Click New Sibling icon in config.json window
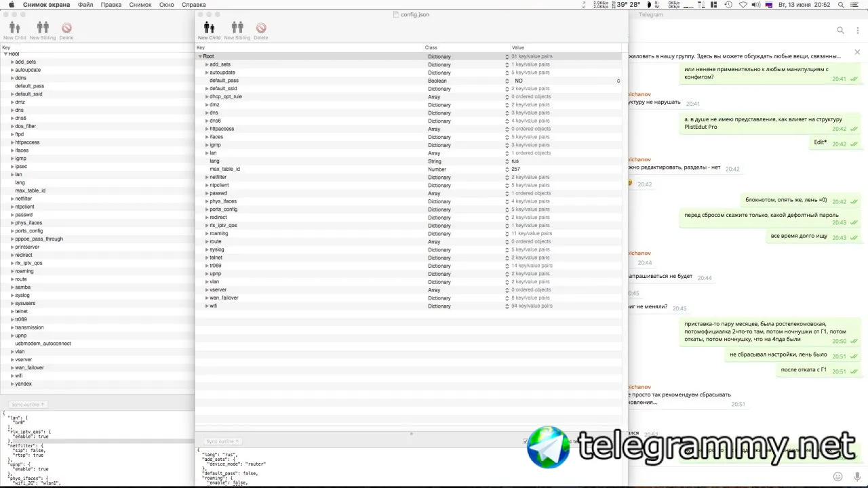Screen dimensions: 868x488 coord(237,28)
